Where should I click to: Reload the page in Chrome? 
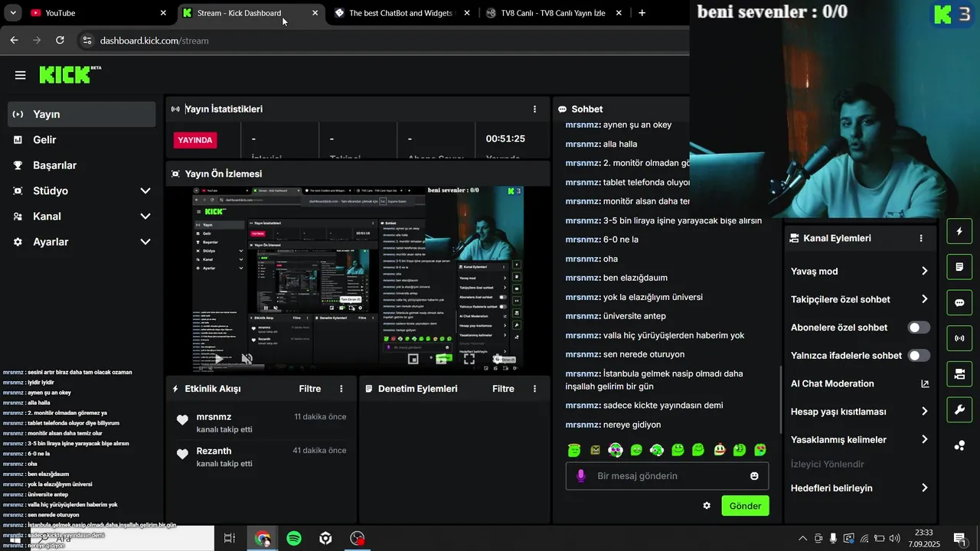pos(60,41)
